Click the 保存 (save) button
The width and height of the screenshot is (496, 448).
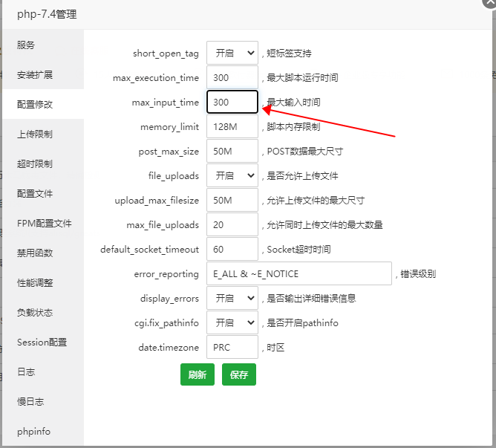tap(238, 375)
